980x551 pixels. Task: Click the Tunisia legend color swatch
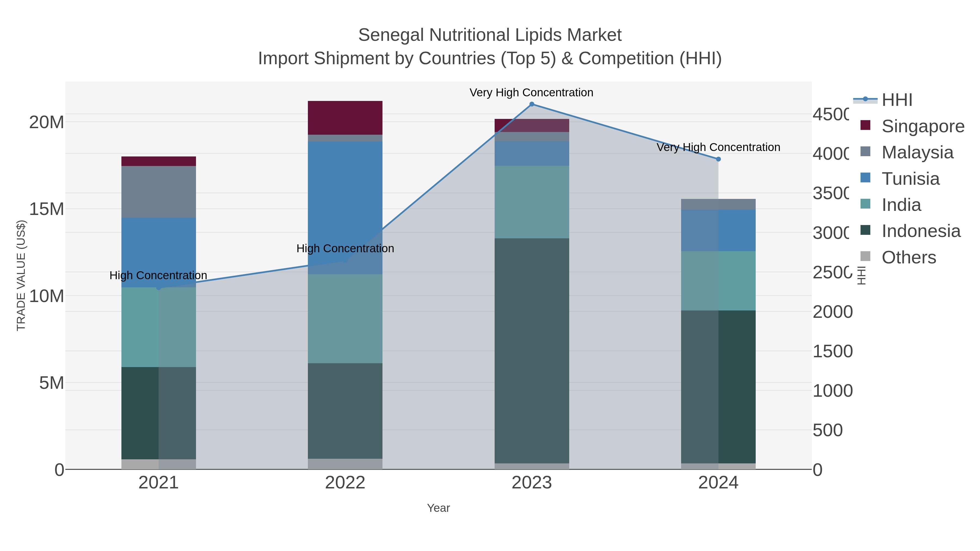(x=865, y=178)
